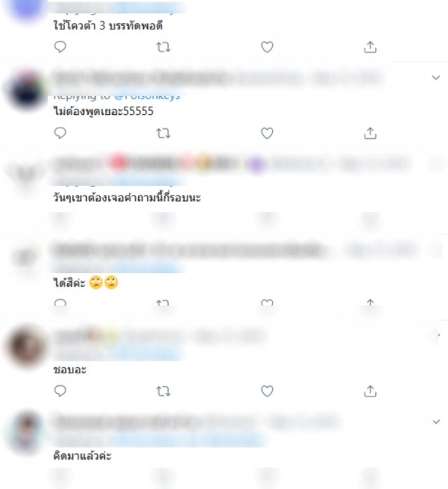This screenshot has width=448, height=489.
Task: Open the avatar next to "คิดมาแล้วค่ะ"
Action: 27,434
